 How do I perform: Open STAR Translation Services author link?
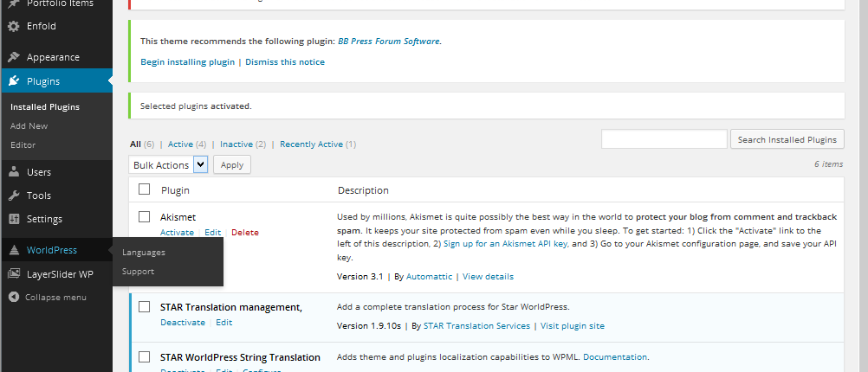click(476, 326)
